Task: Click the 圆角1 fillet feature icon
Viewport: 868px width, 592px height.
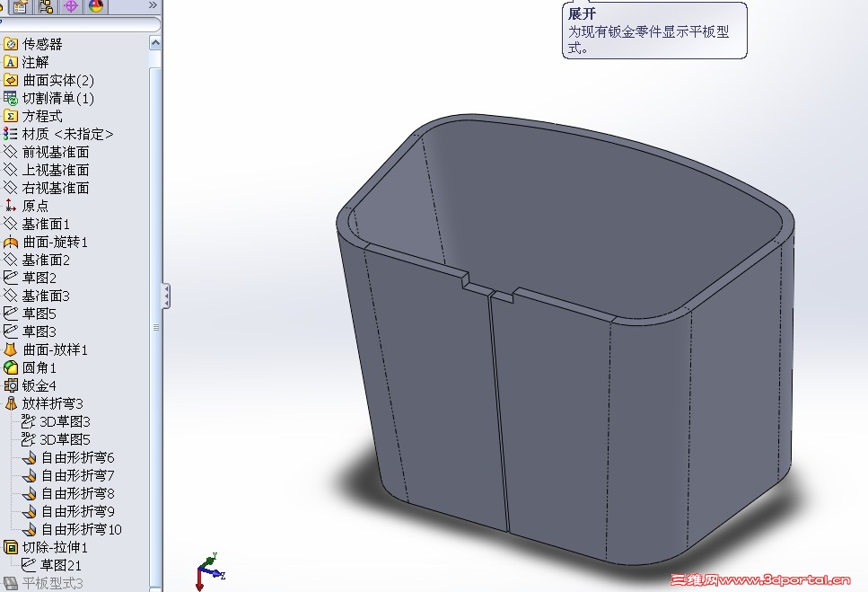Action: [13, 367]
